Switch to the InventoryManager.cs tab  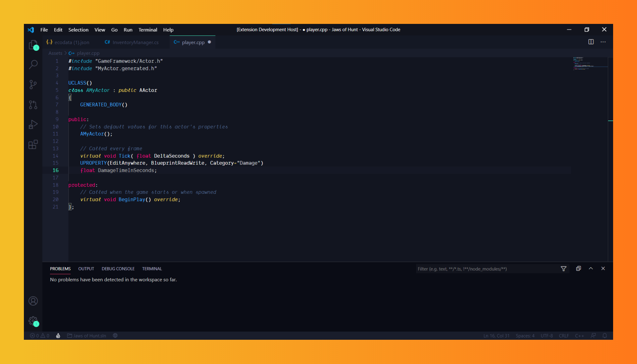click(x=132, y=42)
